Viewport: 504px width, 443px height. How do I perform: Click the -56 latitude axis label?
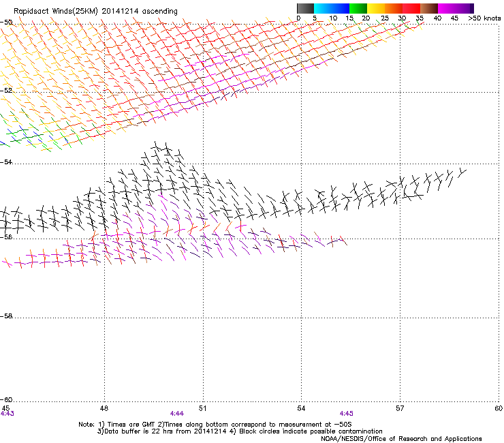[x=6, y=236]
